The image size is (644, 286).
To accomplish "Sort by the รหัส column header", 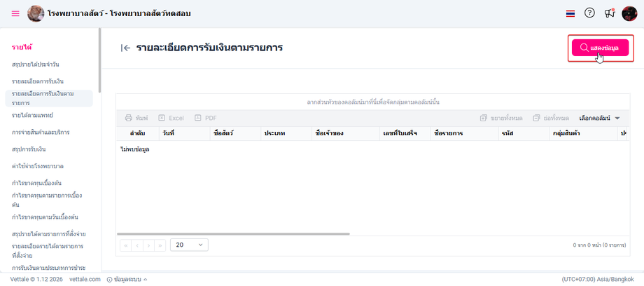I will 524,133.
